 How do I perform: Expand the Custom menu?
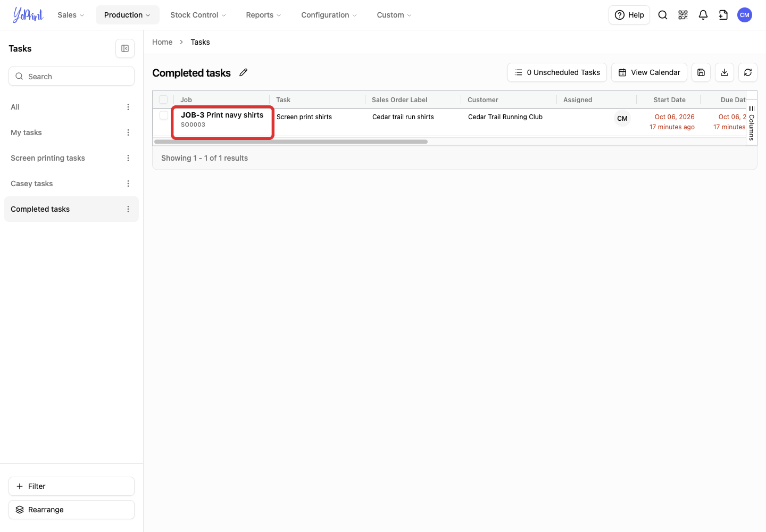click(394, 15)
